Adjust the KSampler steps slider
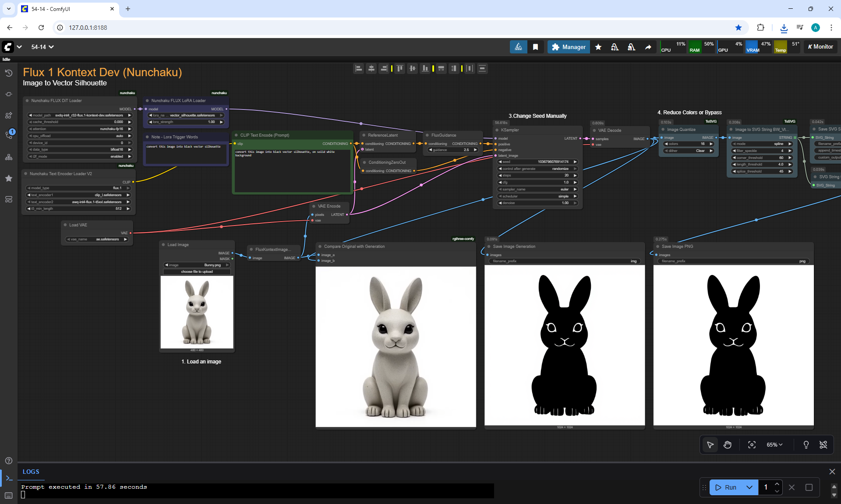This screenshot has width=841, height=504. [x=537, y=175]
